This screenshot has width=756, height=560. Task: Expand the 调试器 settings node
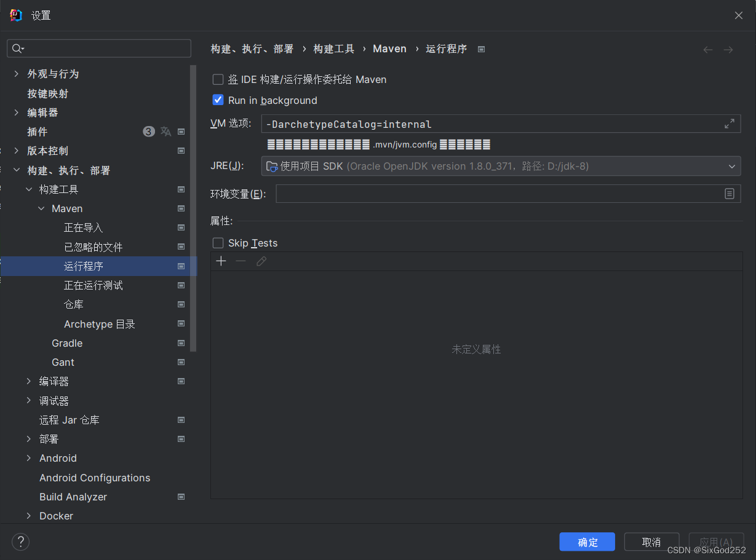pos(29,401)
